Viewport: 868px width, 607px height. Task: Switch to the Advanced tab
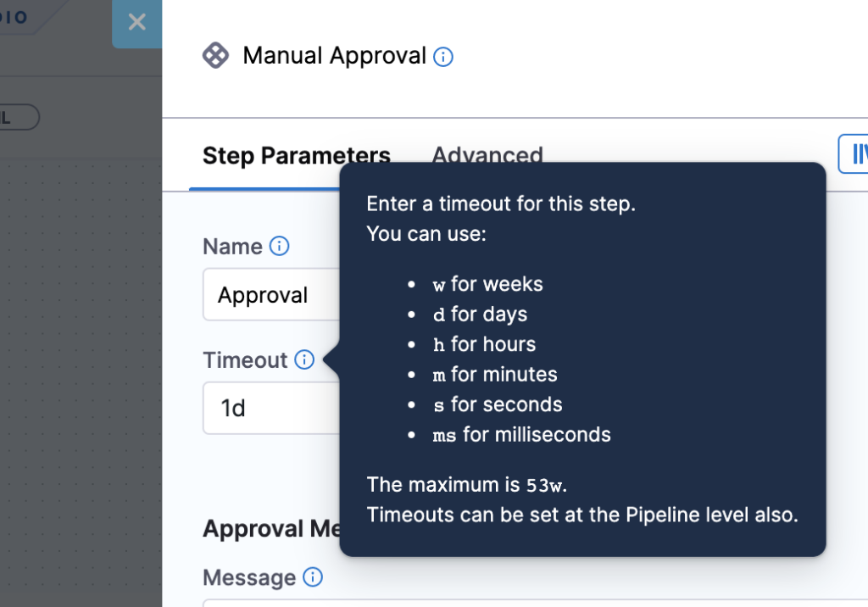point(487,155)
